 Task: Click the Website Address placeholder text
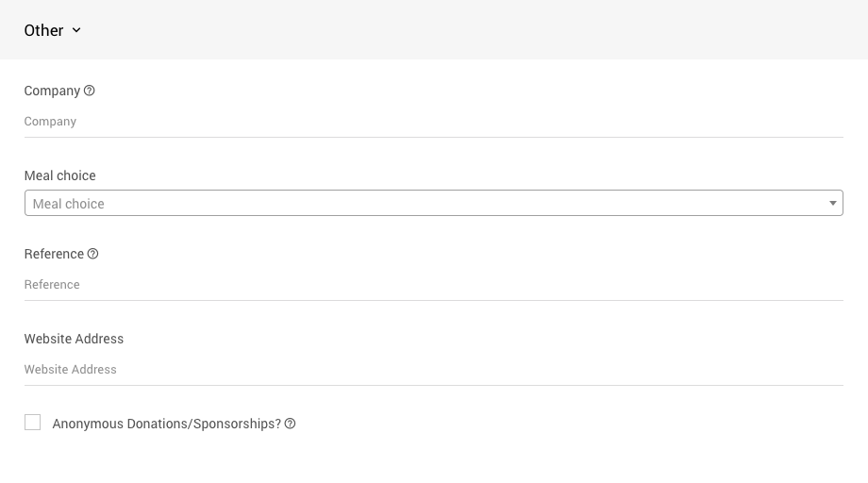click(71, 370)
